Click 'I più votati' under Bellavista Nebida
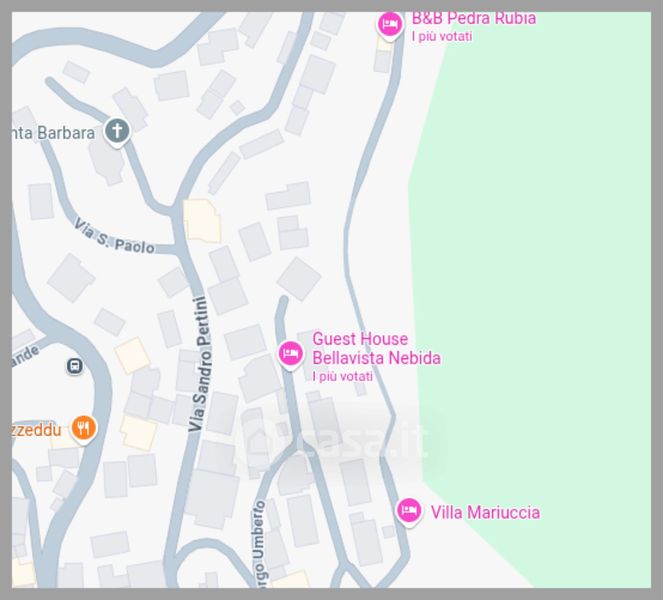 pos(342,376)
